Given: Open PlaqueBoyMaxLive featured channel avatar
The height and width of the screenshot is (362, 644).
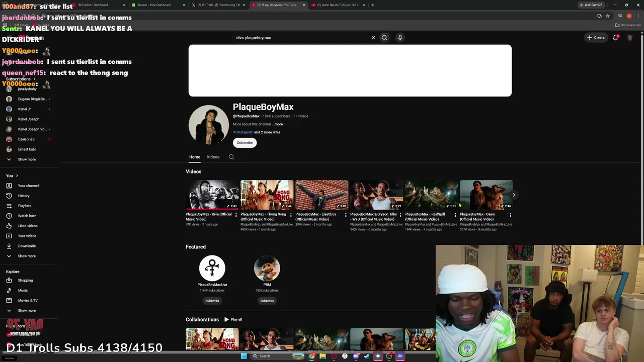Looking at the screenshot, I should [212, 268].
